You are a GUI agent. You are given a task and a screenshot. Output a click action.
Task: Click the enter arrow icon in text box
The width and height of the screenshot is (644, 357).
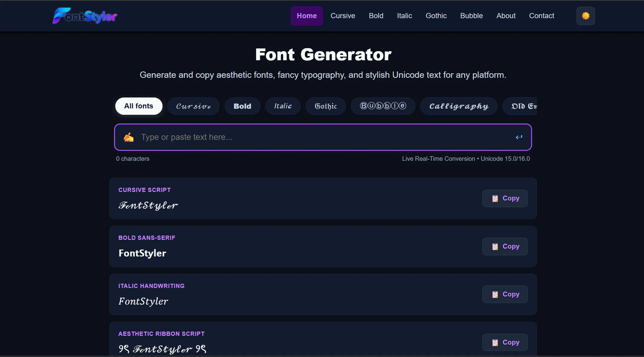(x=519, y=137)
